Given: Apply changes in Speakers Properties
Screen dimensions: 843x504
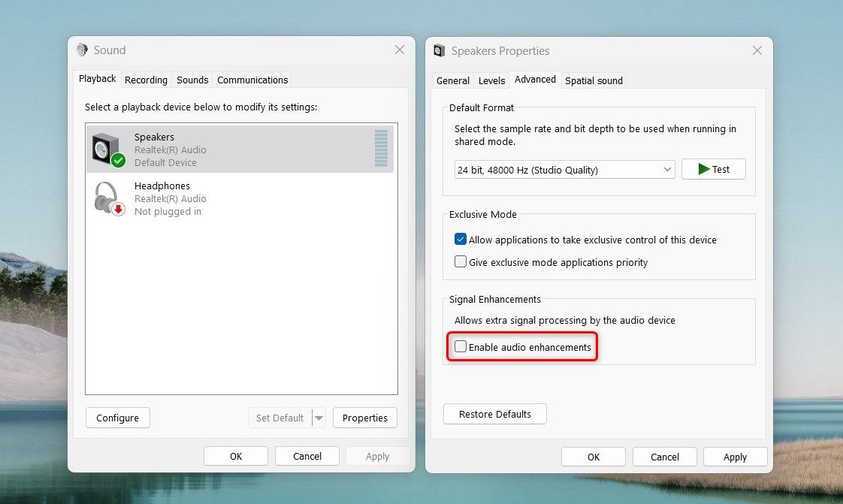Looking at the screenshot, I should click(735, 456).
